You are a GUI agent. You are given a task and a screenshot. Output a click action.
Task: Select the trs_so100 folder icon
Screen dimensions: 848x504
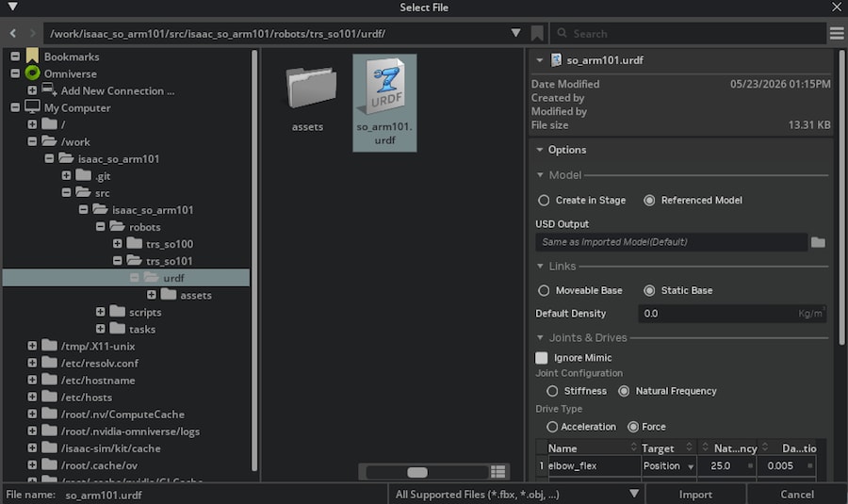[x=134, y=243]
